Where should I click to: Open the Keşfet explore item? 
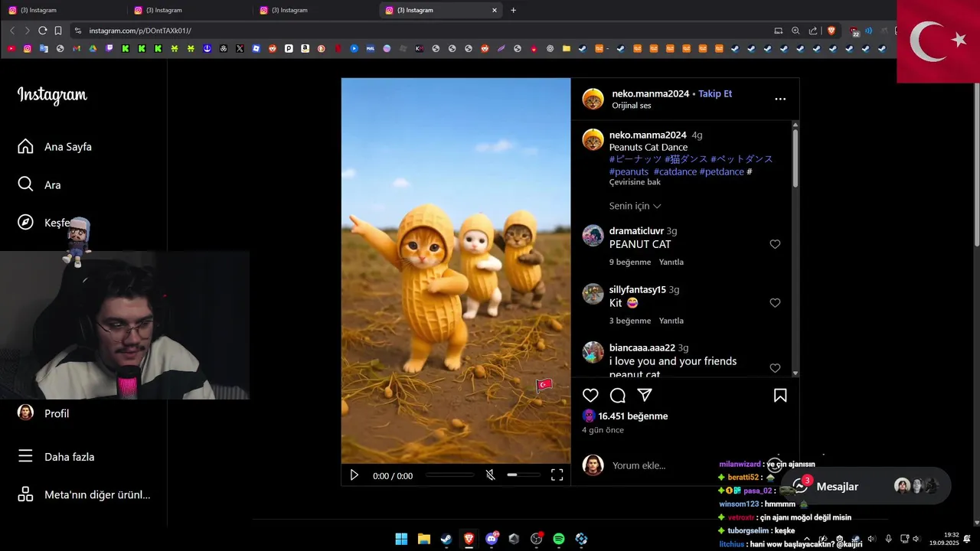point(44,222)
